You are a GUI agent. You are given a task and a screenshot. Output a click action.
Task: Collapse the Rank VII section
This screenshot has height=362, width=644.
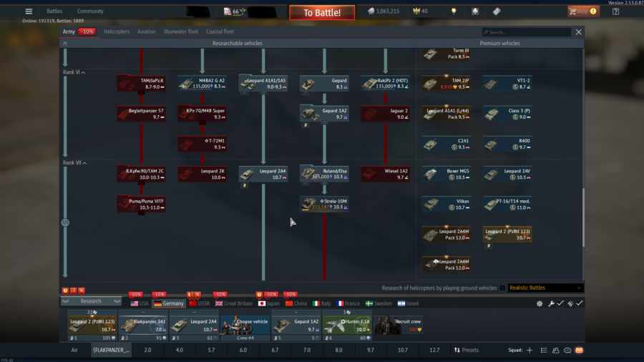coord(84,163)
